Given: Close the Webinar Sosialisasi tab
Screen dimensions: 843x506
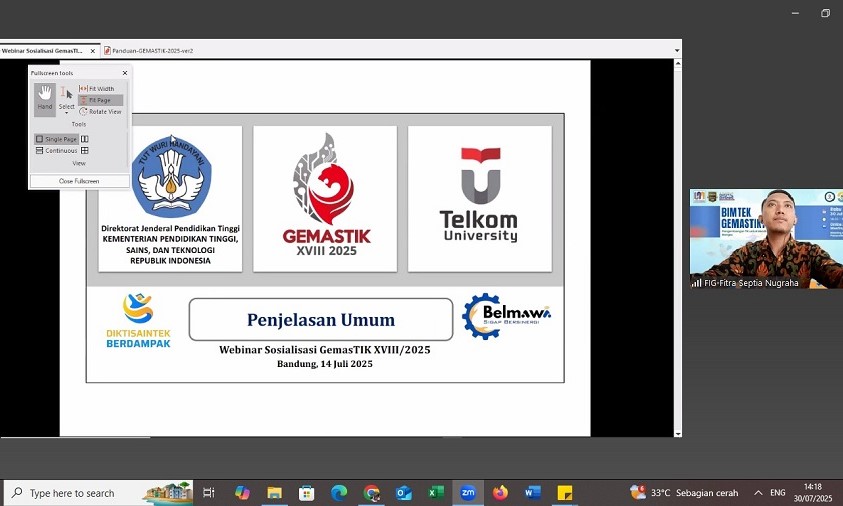Looking at the screenshot, I should point(92,51).
